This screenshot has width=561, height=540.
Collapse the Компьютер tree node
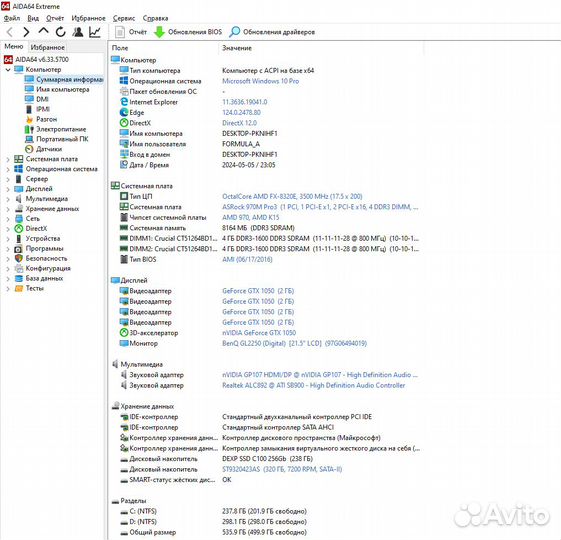click(8, 70)
